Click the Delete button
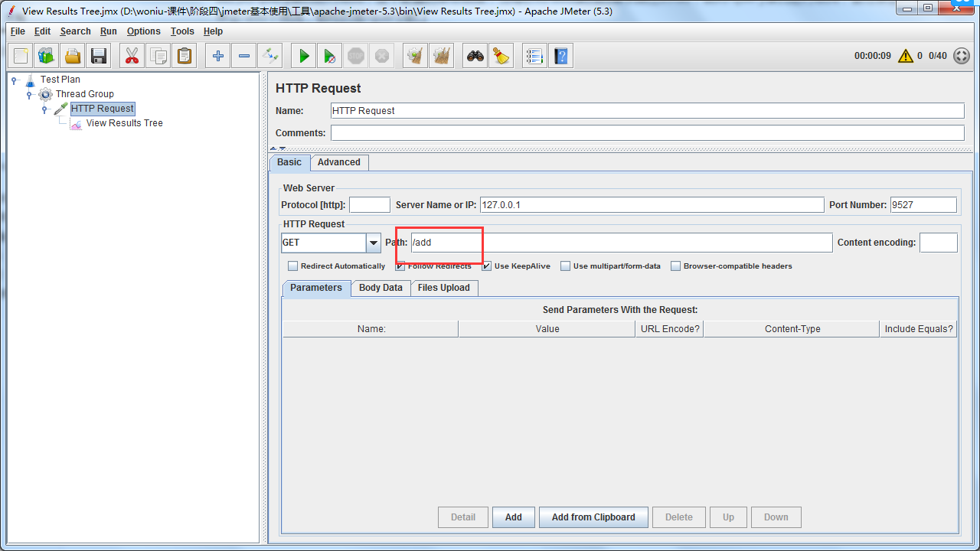This screenshot has height=551, width=980. click(x=679, y=517)
